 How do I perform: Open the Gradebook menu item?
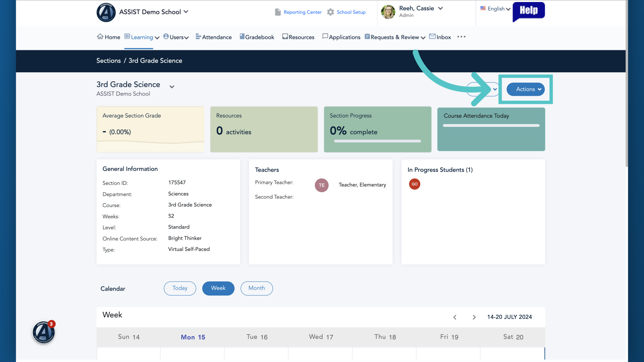(x=257, y=37)
